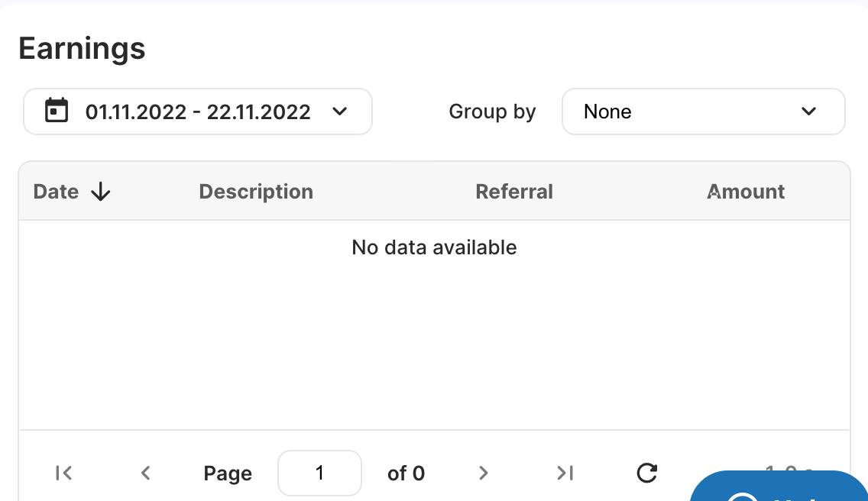The width and height of the screenshot is (868, 501).
Task: Sort by the Date column header
Action: (x=56, y=192)
